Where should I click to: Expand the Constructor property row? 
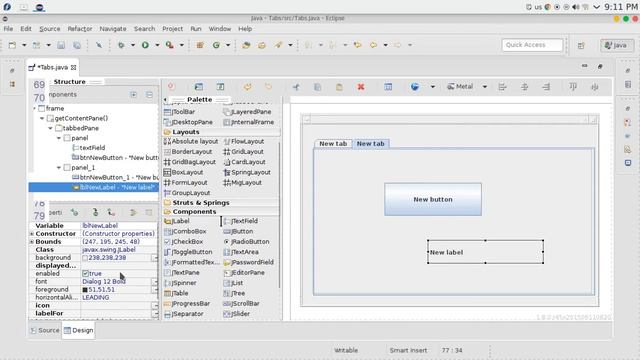pyautogui.click(x=31, y=233)
